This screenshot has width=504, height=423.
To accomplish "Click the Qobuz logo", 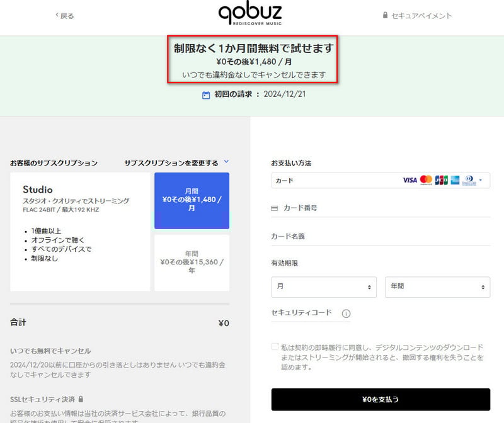I will (x=250, y=13).
